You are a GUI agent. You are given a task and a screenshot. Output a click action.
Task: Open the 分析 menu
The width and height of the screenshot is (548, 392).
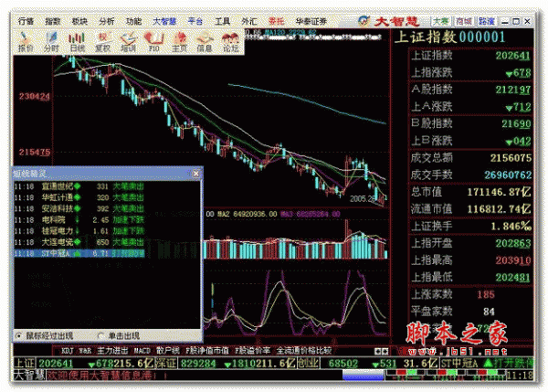[x=107, y=22]
